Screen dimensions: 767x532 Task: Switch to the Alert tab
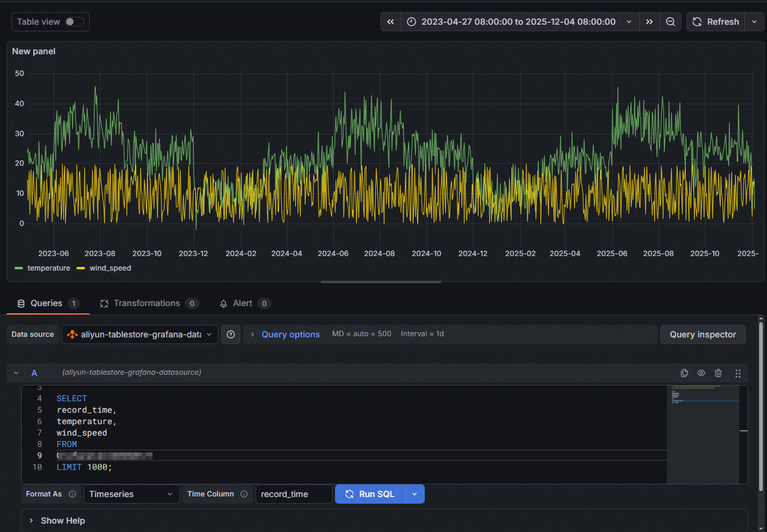click(245, 303)
